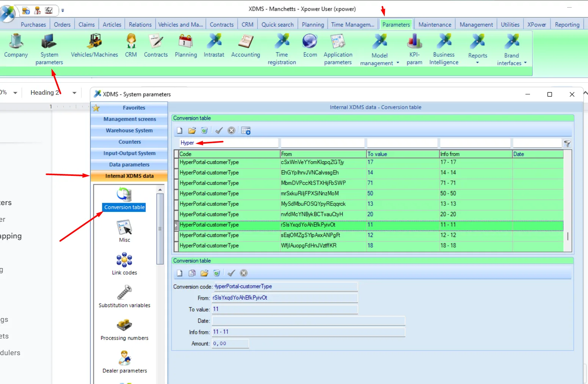
Task: Select Conversion table sidebar item
Action: [124, 199]
